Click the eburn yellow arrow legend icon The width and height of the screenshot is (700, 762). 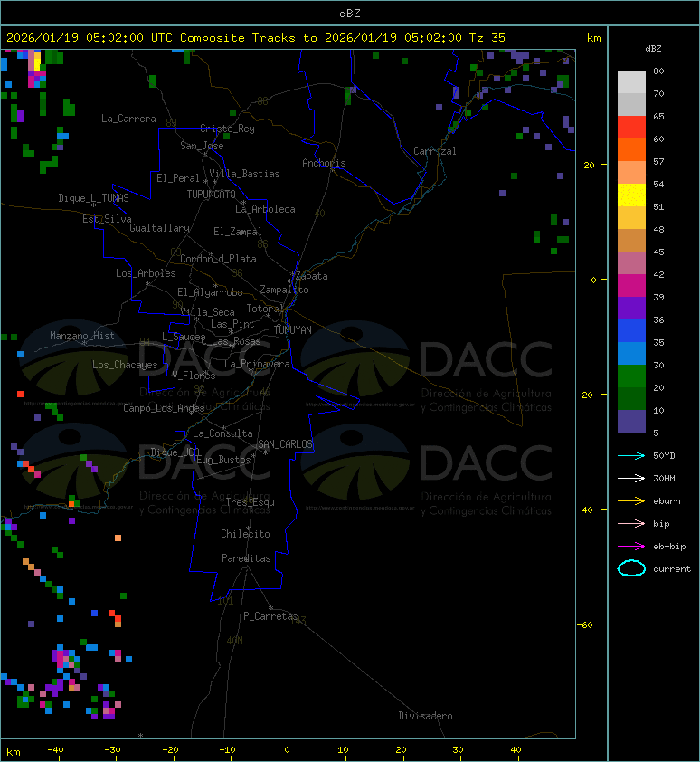(x=631, y=501)
